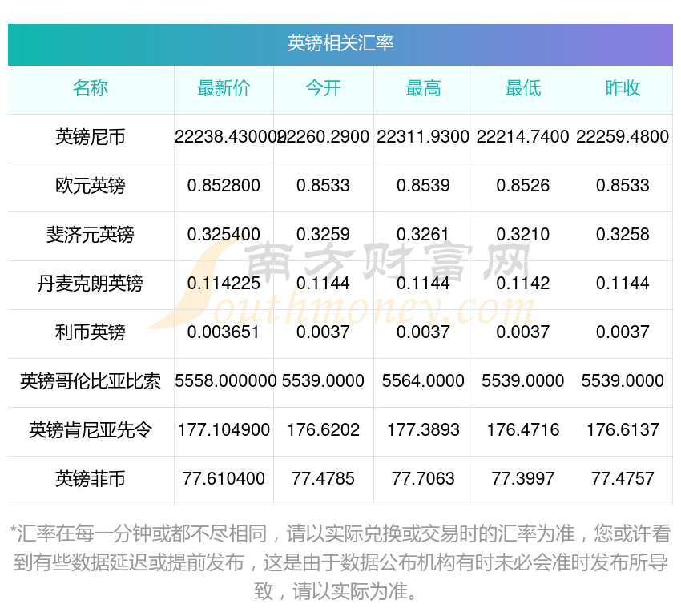Select the 欧元英镑 row name
This screenshot has height=616, width=681.
pyautogui.click(x=91, y=186)
